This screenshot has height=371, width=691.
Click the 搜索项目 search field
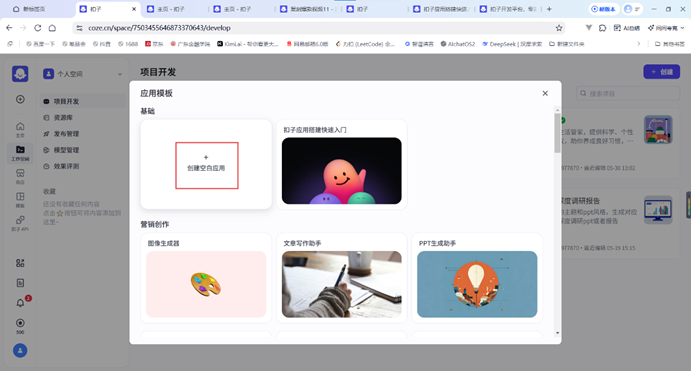(x=628, y=93)
